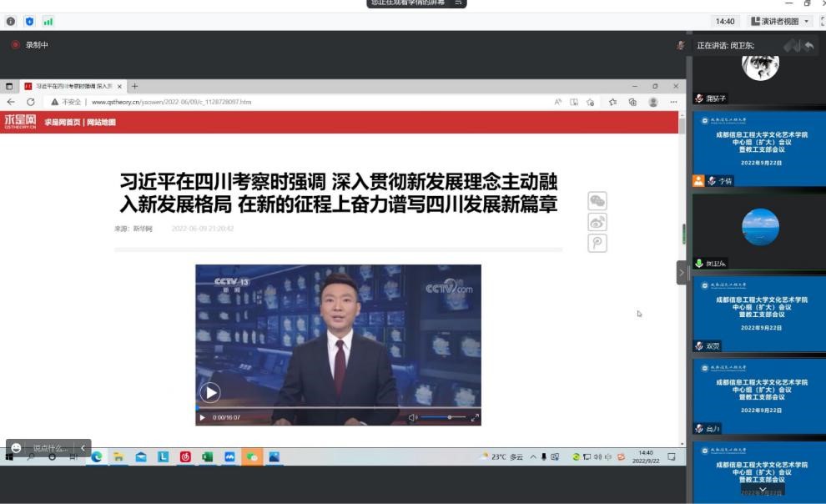
Task: Click the WeChat share icon
Action: pos(597,200)
